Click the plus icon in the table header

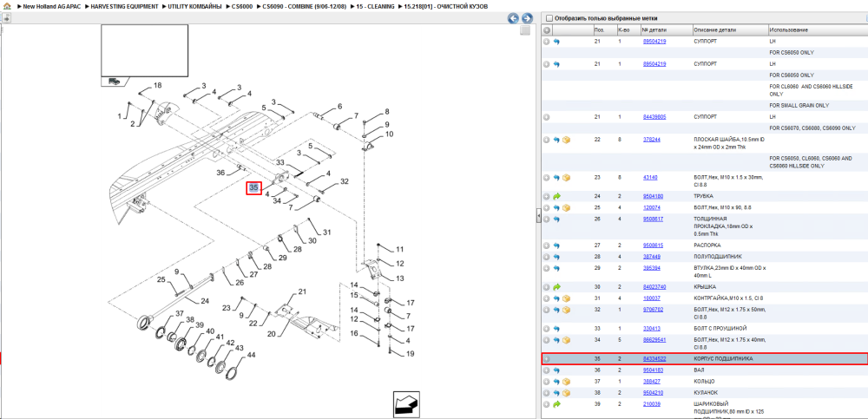[x=546, y=29]
